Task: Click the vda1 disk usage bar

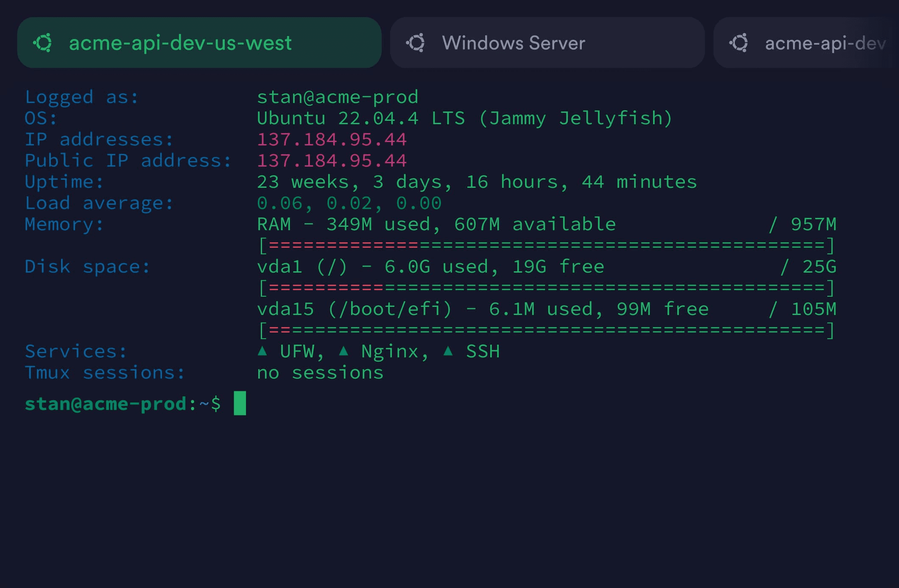Action: click(547, 288)
